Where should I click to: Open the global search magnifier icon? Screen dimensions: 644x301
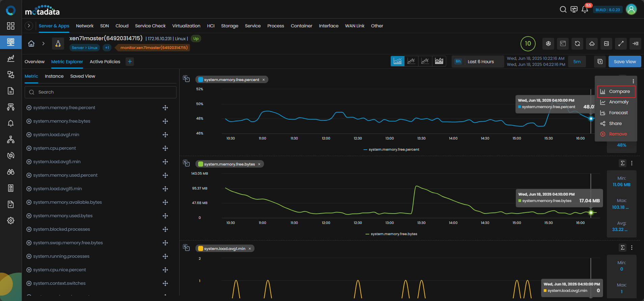[x=563, y=9]
